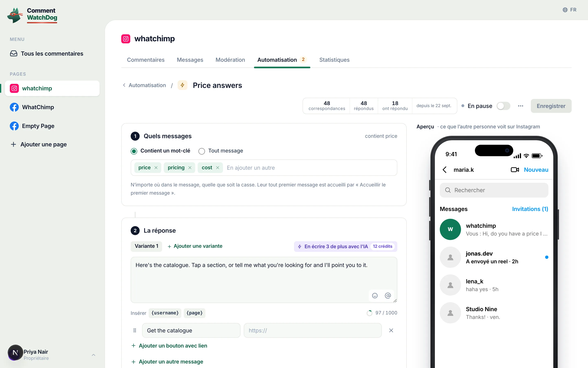Click Ajouter une page
This screenshot has width=588, height=368.
pos(39,144)
